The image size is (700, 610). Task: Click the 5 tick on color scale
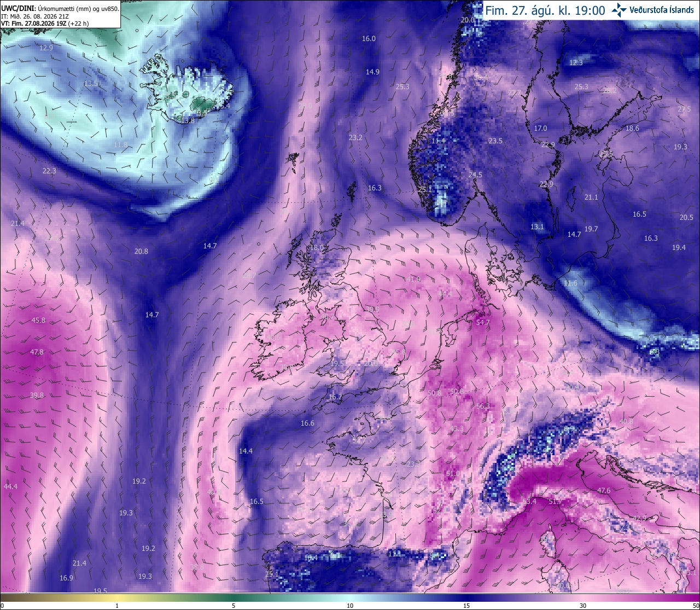234,606
